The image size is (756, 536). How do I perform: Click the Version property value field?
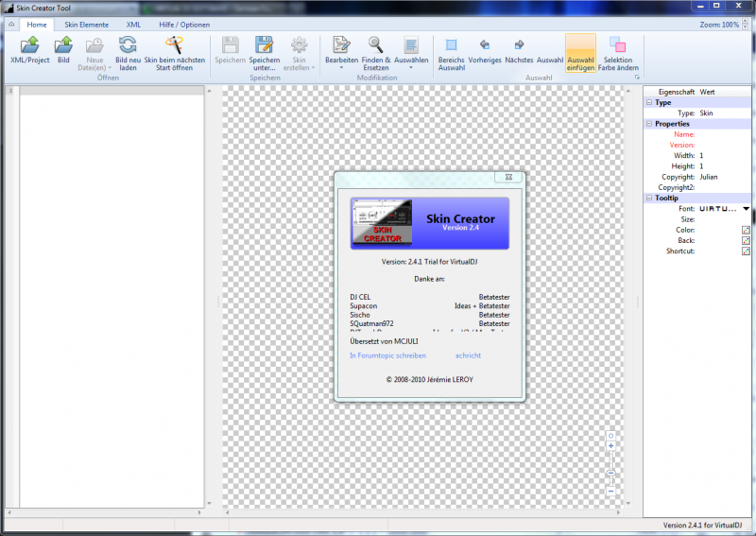[x=724, y=146]
